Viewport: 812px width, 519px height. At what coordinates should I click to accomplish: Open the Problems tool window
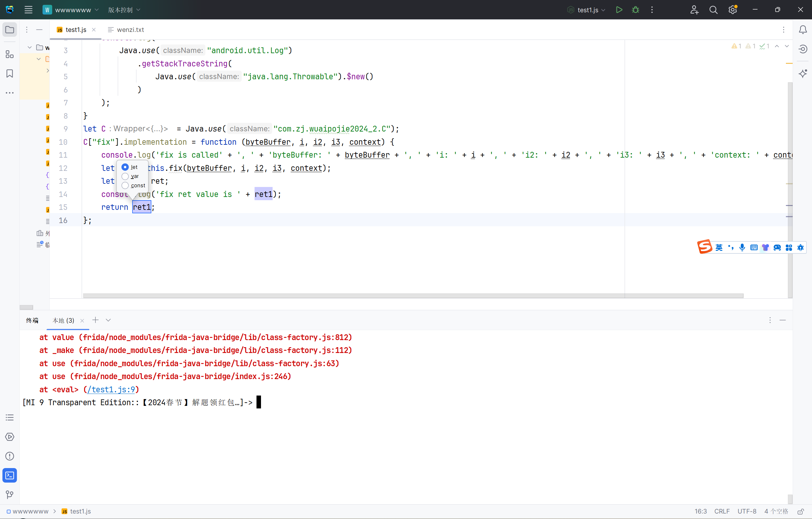pyautogui.click(x=10, y=456)
